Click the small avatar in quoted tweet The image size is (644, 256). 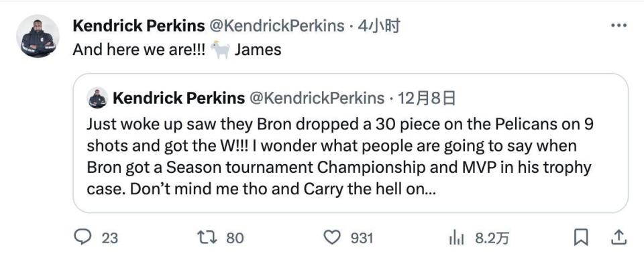pos(98,98)
